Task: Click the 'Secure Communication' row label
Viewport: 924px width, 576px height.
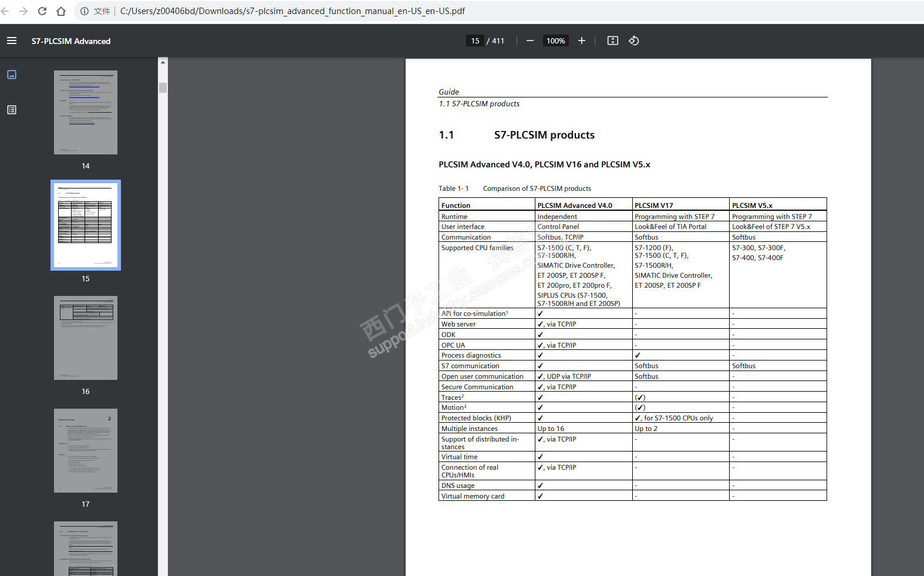Action: 477,387
